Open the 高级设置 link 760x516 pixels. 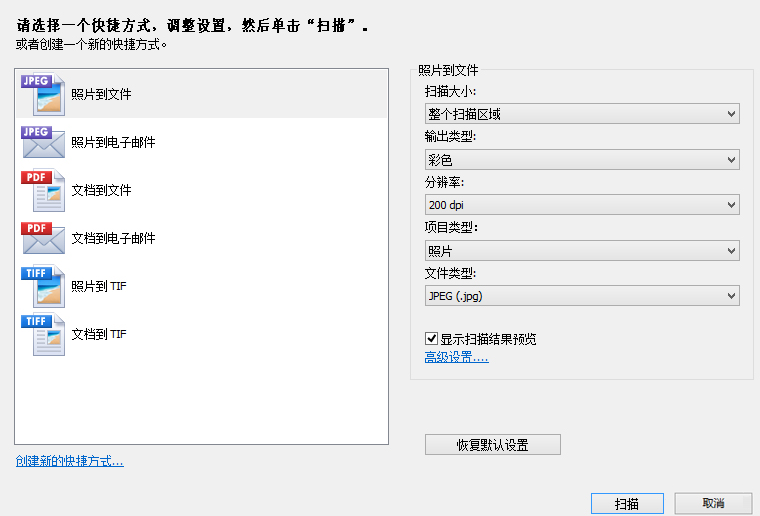click(x=456, y=357)
